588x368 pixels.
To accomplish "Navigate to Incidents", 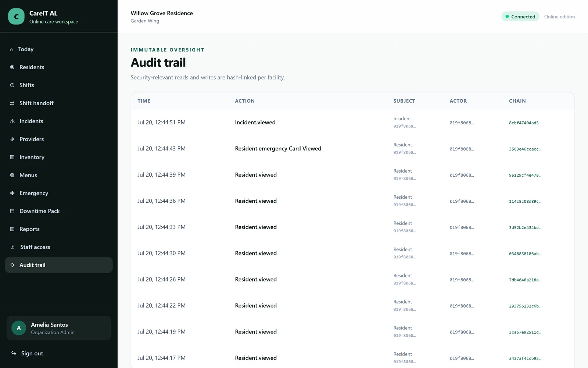I will (59, 121).
